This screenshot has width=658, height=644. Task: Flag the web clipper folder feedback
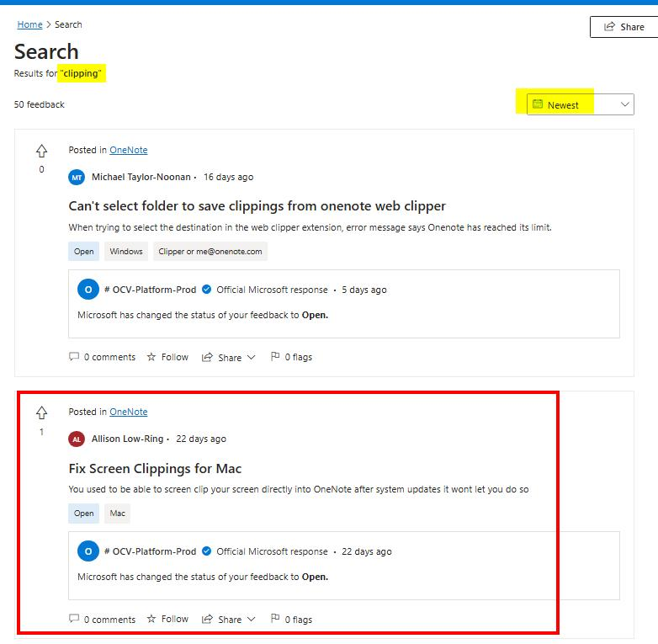[292, 357]
